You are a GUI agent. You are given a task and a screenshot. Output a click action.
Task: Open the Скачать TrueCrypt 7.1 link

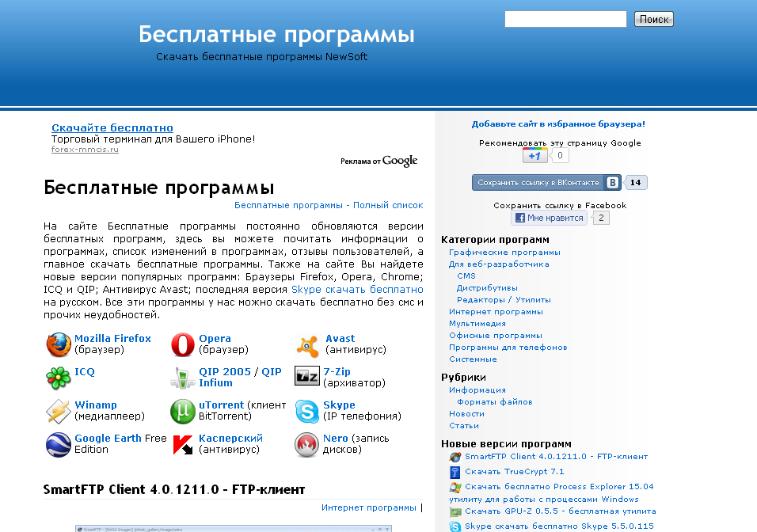pos(514,472)
